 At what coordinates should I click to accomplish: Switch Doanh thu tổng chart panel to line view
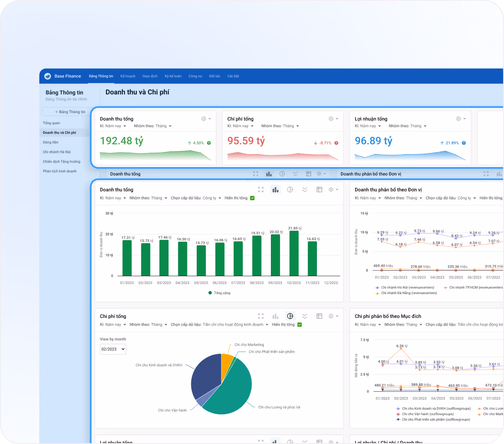(305, 190)
